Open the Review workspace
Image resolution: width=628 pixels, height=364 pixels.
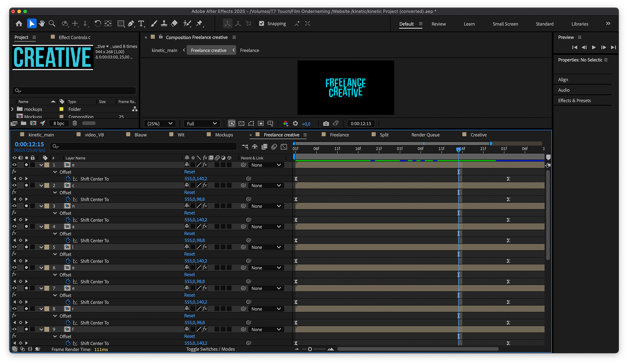coord(438,24)
